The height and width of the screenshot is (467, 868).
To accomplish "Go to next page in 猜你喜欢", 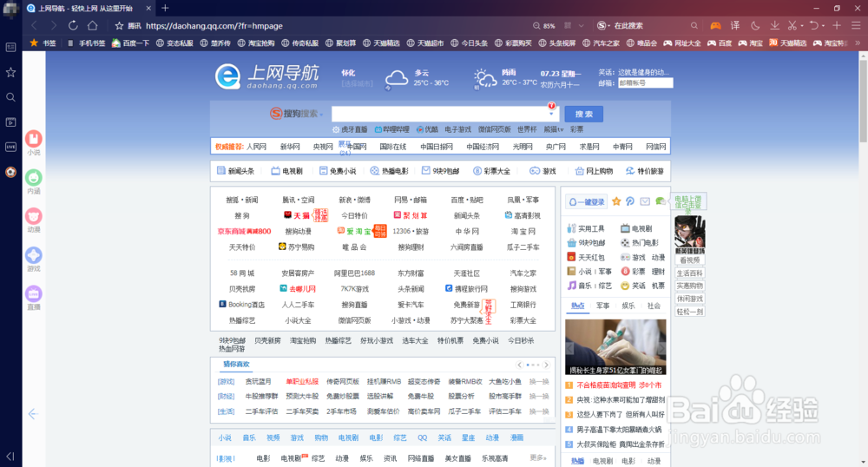I will (546, 365).
